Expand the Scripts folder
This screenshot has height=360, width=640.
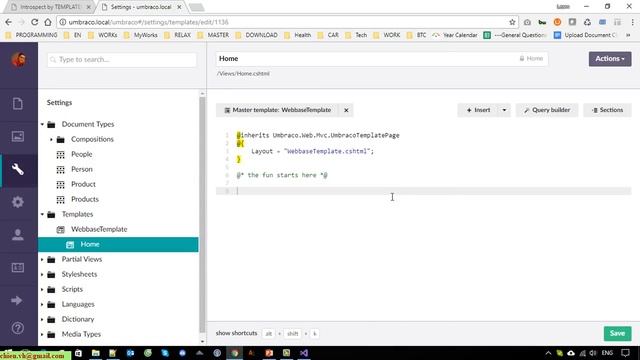(42, 289)
